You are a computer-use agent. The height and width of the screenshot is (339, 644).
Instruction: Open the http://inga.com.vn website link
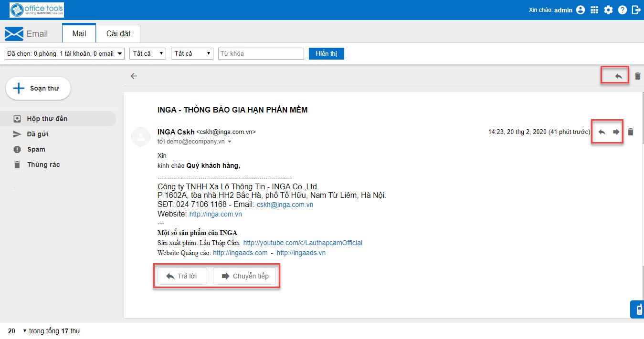point(216,214)
